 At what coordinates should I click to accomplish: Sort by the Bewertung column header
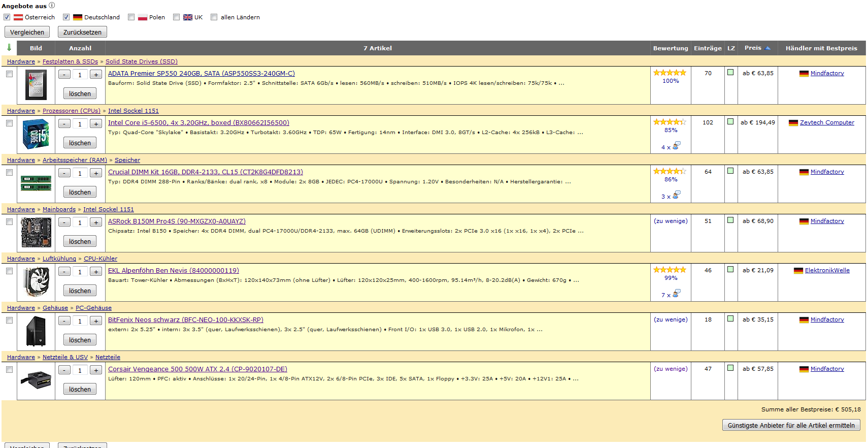coord(671,48)
